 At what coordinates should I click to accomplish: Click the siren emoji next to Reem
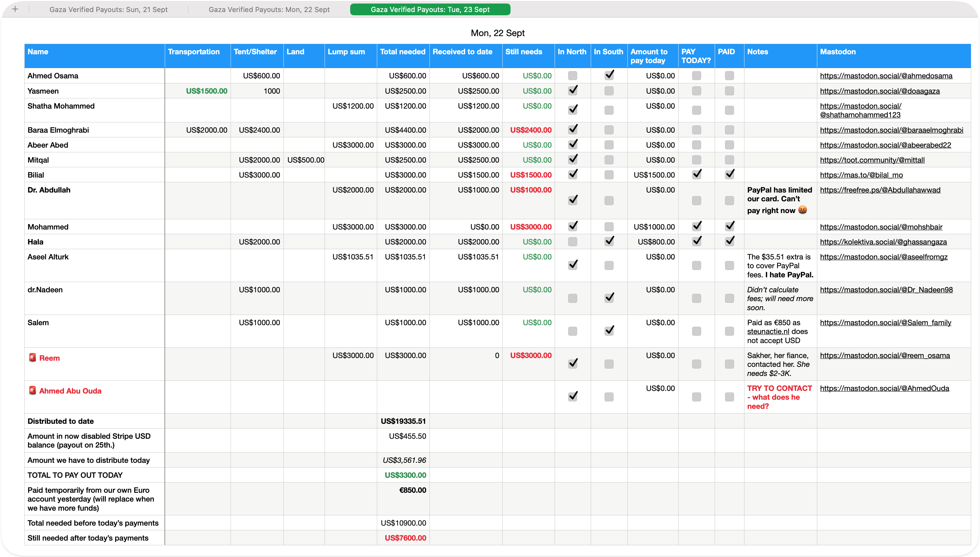point(33,358)
